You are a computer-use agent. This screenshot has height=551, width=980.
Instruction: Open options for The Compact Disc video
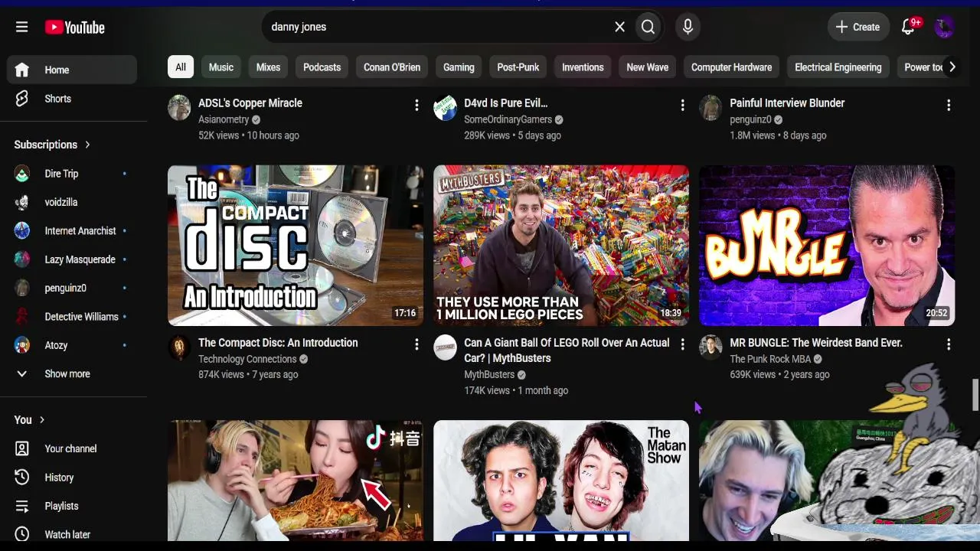click(416, 345)
